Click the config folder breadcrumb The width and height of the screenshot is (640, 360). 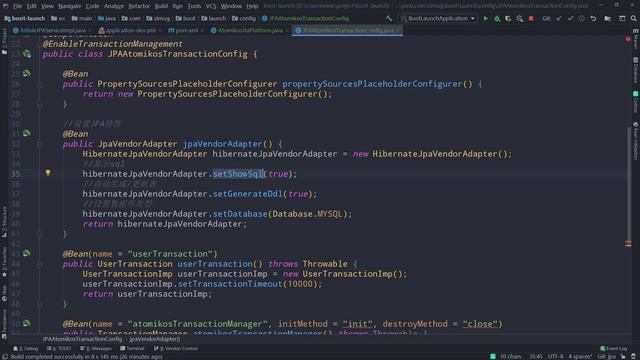coord(244,18)
